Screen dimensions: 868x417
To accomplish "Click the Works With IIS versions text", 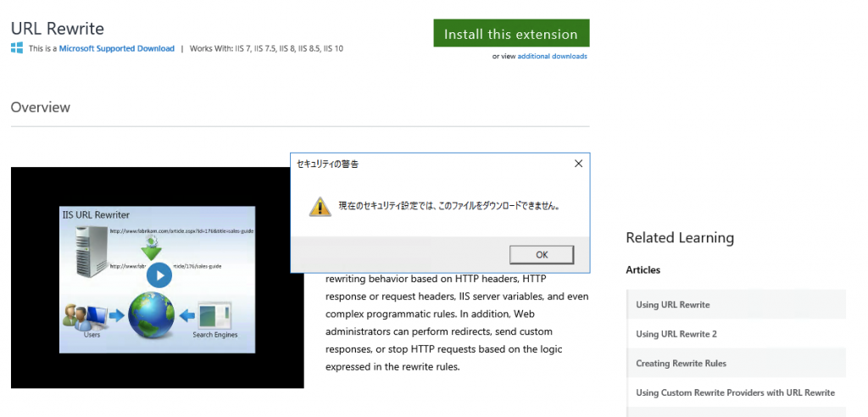I will pos(266,48).
